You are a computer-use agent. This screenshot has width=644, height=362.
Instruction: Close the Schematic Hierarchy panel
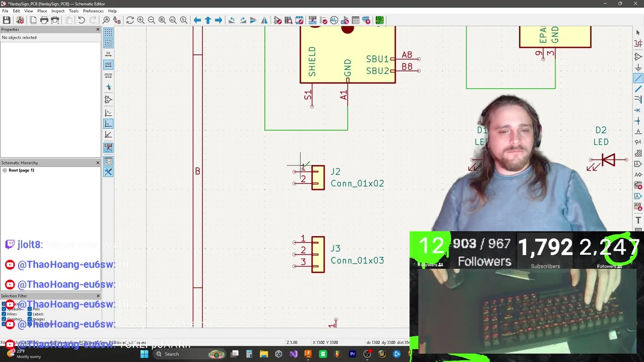[98, 163]
